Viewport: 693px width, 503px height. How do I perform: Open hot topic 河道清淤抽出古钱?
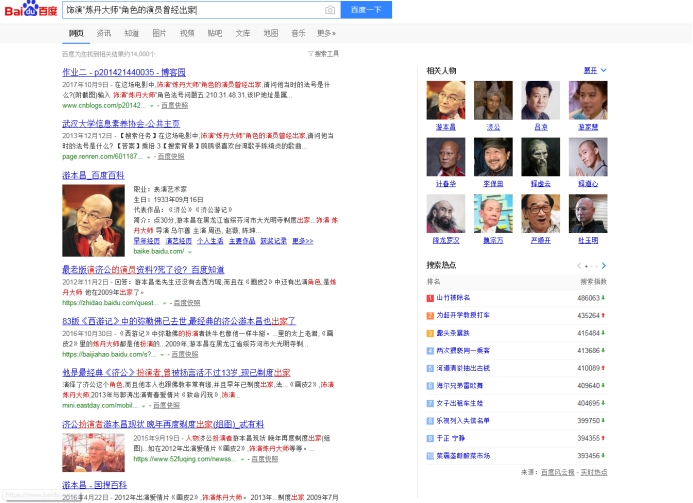pyautogui.click(x=463, y=368)
